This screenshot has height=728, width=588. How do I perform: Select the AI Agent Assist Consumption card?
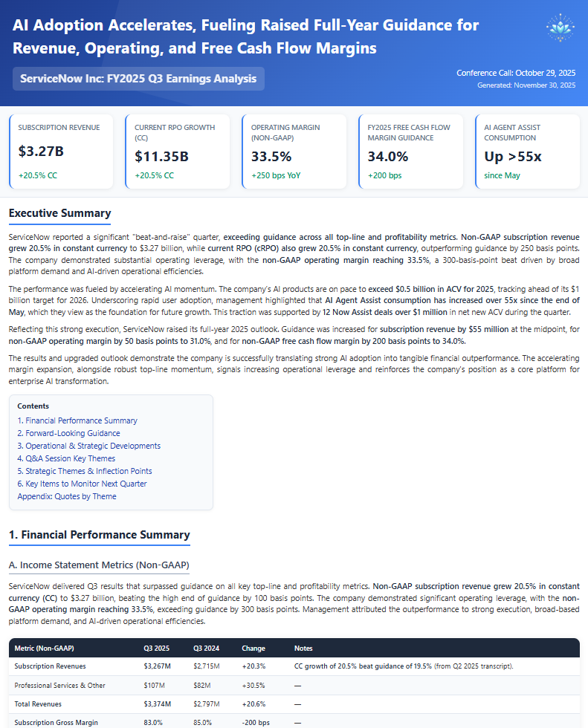click(527, 152)
